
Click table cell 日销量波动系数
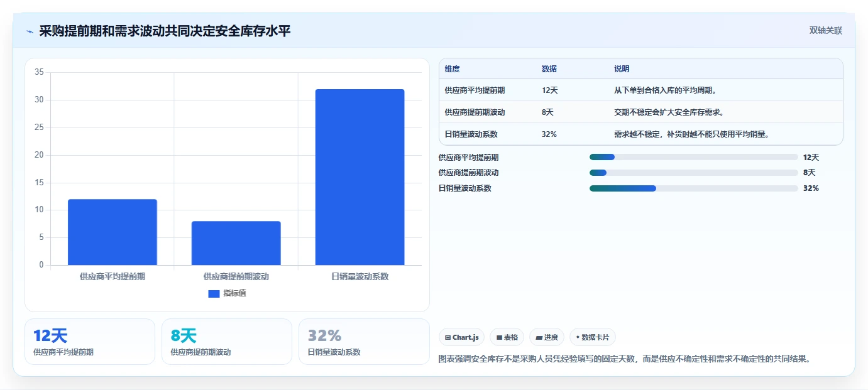(x=471, y=134)
